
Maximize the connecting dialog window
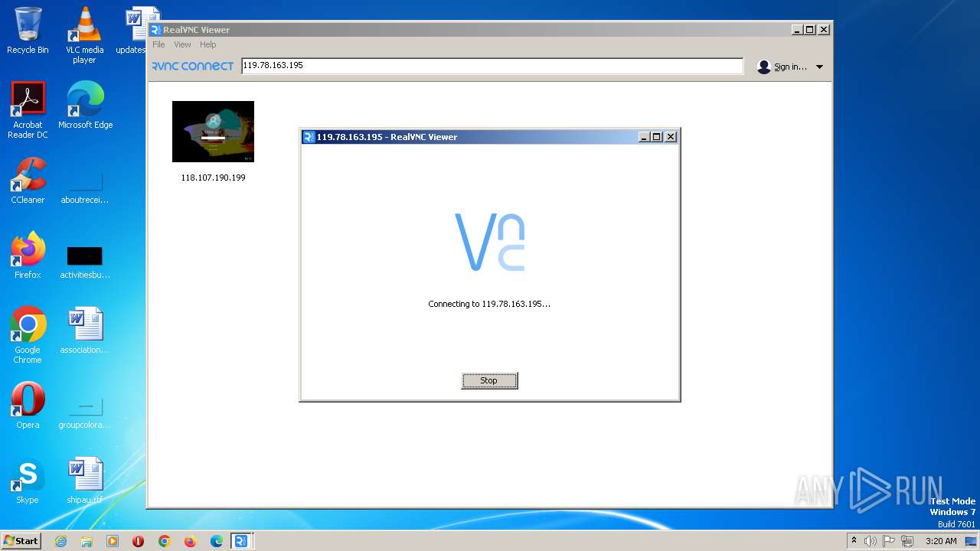(x=658, y=137)
